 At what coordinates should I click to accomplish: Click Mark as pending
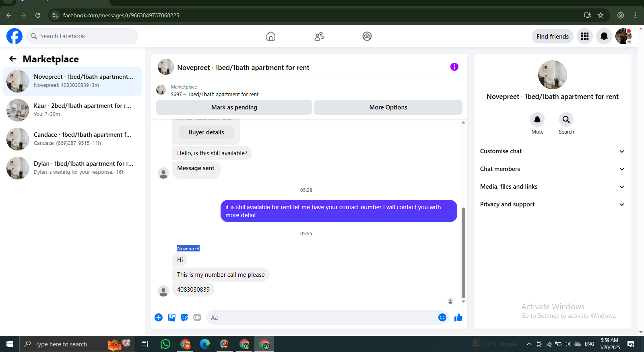pos(234,107)
